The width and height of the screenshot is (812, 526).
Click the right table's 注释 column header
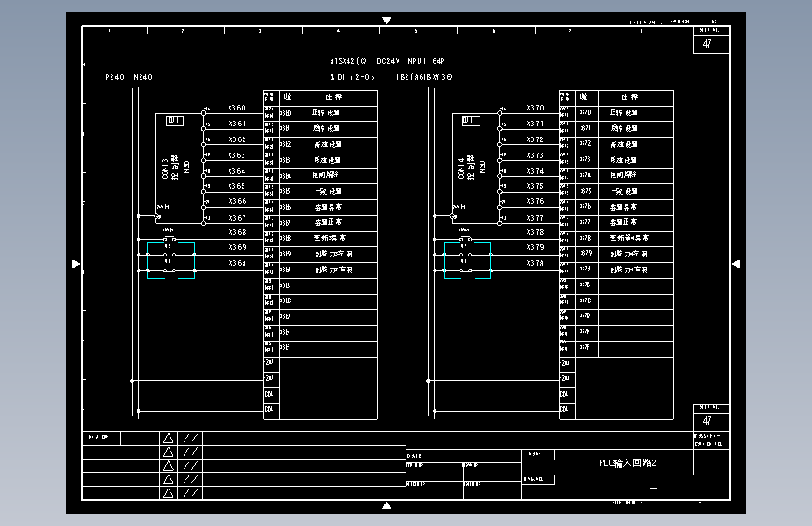629,97
